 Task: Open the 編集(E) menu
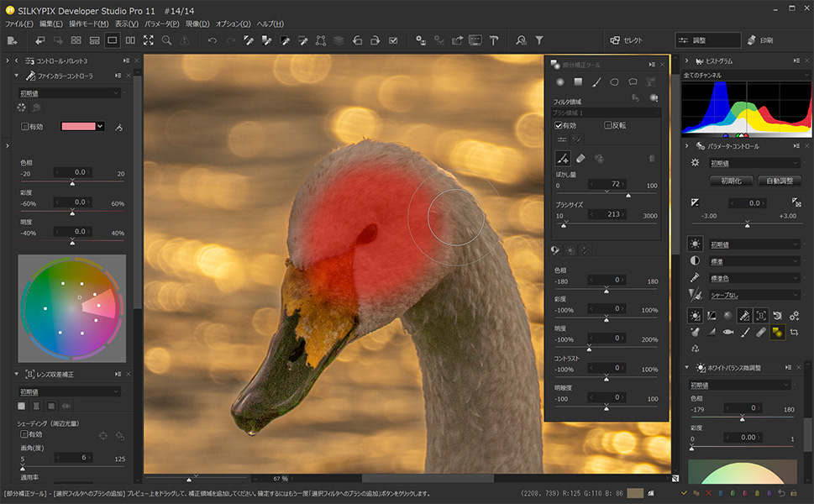coord(51,24)
